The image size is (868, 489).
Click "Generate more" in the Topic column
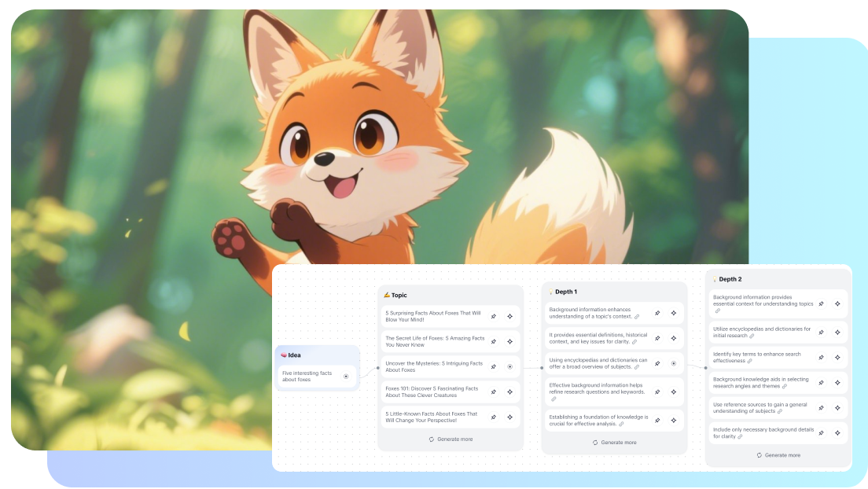pos(450,439)
